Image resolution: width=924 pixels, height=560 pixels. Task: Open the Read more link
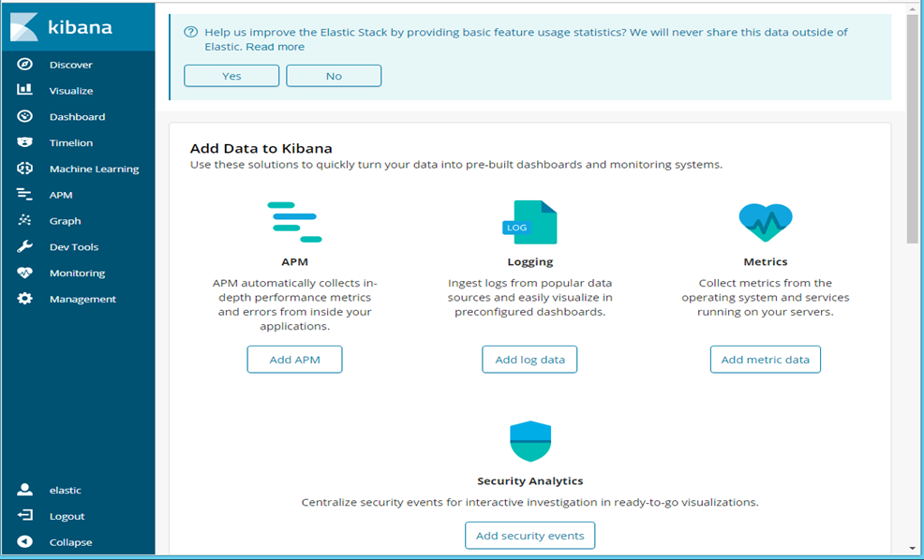tap(276, 47)
